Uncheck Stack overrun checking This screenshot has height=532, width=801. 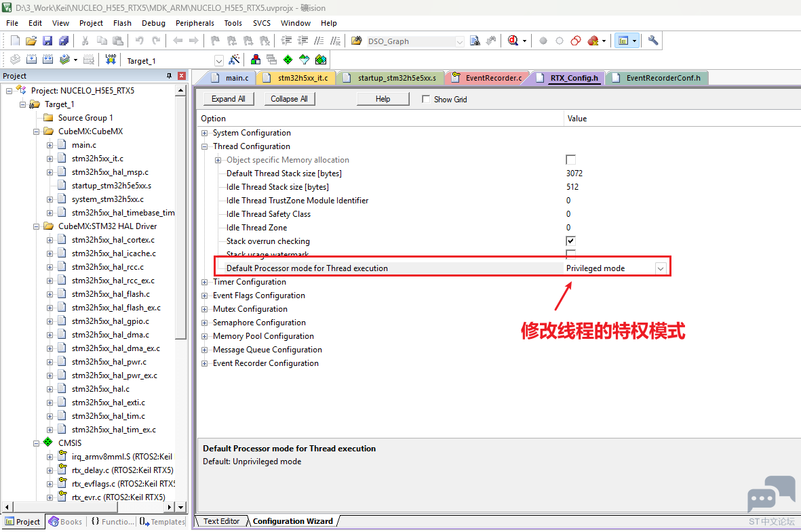tap(570, 241)
